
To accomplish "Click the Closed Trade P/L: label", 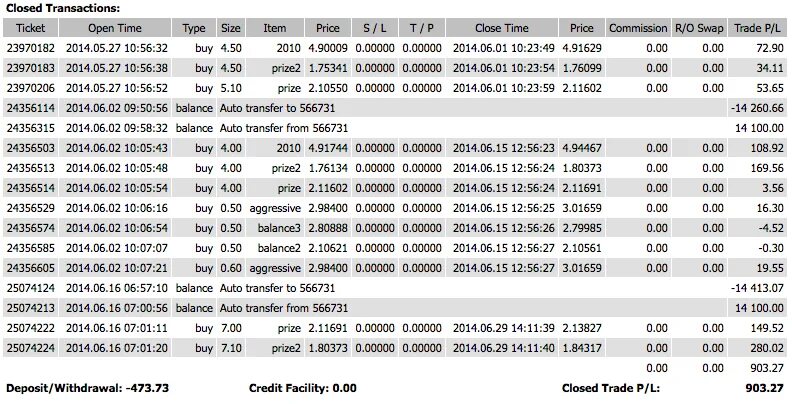I will click(611, 388).
